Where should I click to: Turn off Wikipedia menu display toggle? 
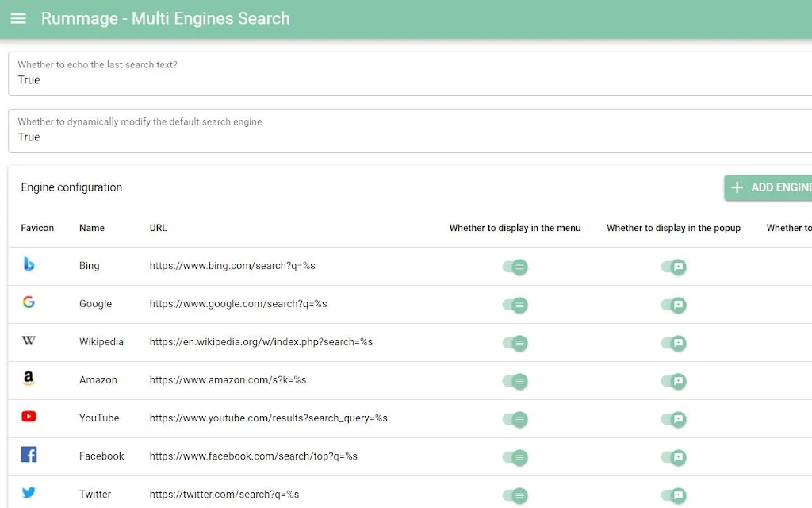point(515,343)
